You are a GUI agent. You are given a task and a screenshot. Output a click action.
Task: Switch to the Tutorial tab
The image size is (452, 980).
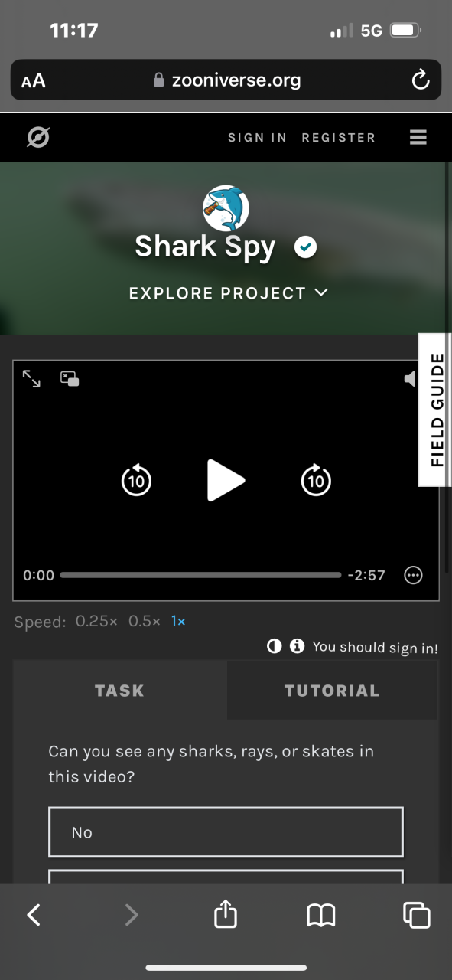coord(332,691)
